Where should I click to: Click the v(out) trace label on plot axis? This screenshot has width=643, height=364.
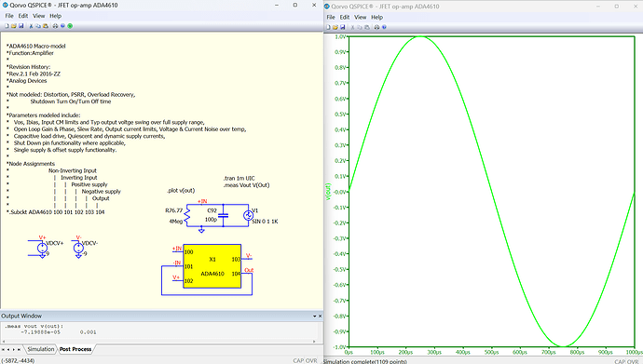click(x=328, y=192)
